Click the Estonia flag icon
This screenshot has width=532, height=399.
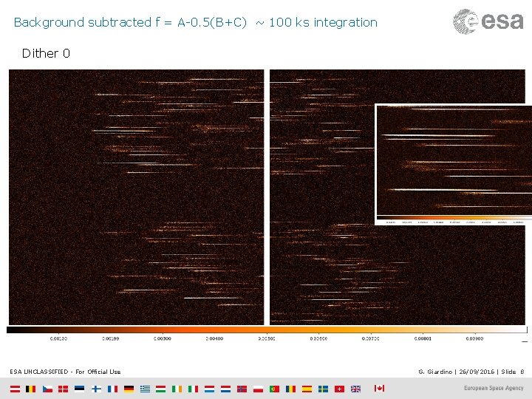click(79, 389)
